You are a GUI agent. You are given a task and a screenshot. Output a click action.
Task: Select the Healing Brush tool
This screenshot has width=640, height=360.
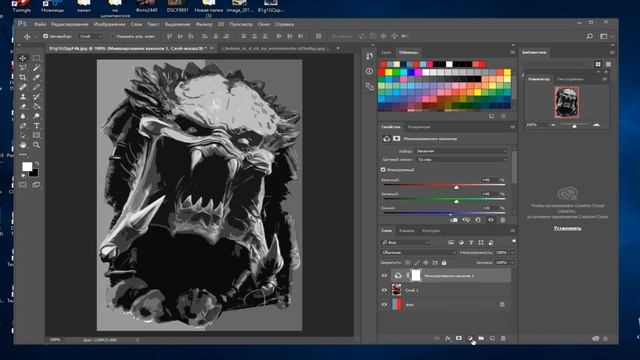(x=23, y=87)
